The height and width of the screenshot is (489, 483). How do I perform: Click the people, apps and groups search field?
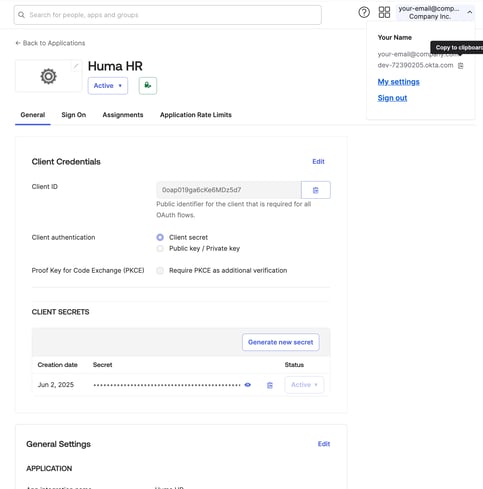pos(168,15)
